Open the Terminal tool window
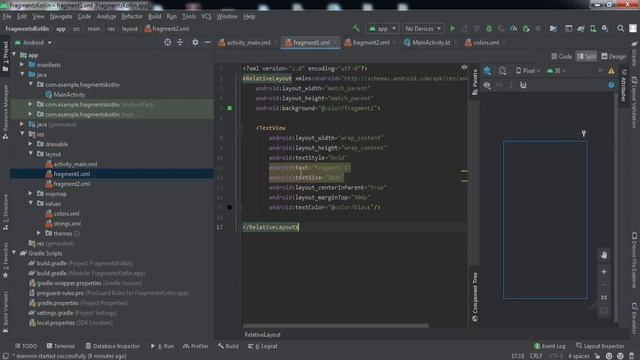The width and height of the screenshot is (640, 360). (60, 346)
